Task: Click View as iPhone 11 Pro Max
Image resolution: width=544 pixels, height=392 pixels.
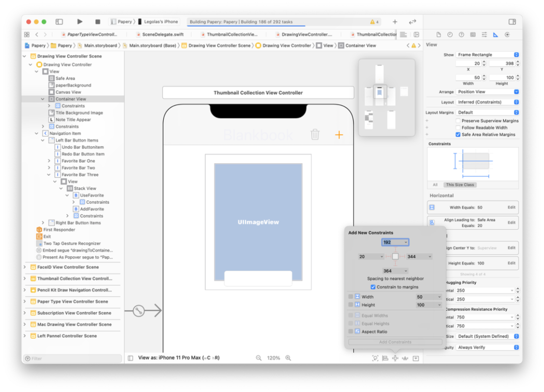Action: tap(179, 358)
